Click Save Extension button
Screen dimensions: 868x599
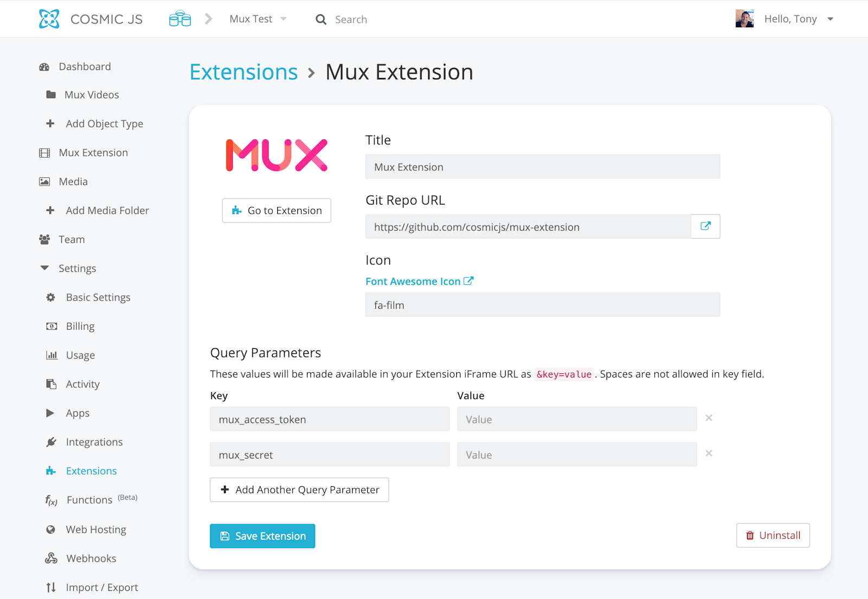(x=263, y=536)
